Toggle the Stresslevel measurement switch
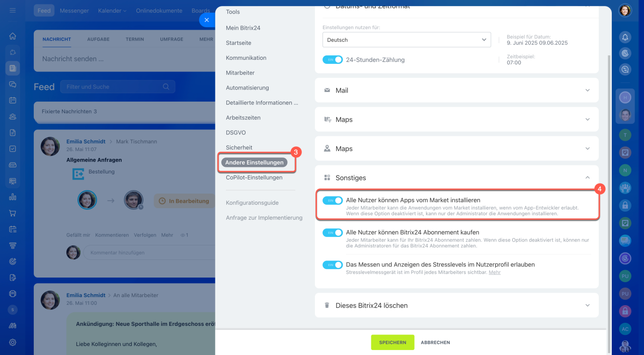The width and height of the screenshot is (644, 355). point(333,264)
